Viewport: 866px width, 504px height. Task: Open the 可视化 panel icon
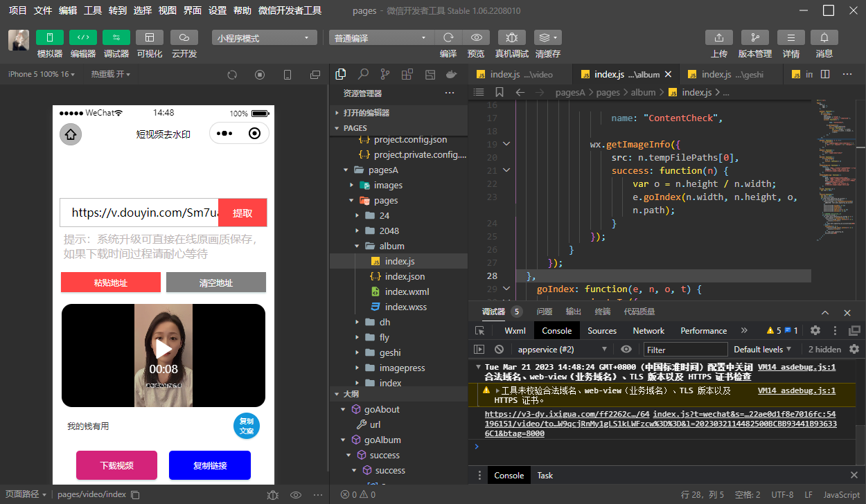150,37
